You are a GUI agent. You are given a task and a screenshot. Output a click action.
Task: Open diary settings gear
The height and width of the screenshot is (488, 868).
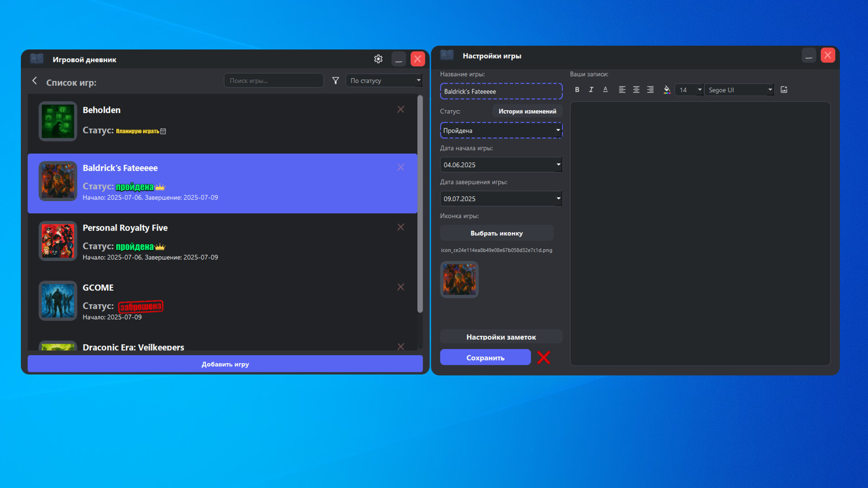tap(378, 59)
